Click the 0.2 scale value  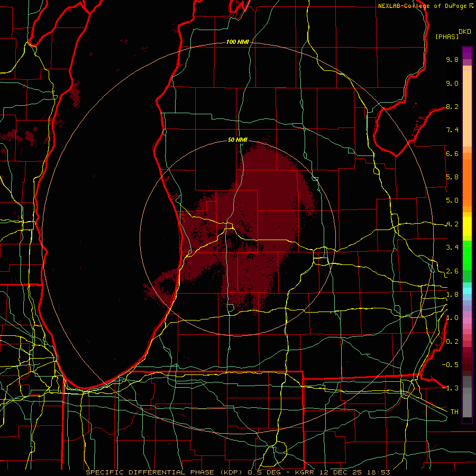[452, 341]
